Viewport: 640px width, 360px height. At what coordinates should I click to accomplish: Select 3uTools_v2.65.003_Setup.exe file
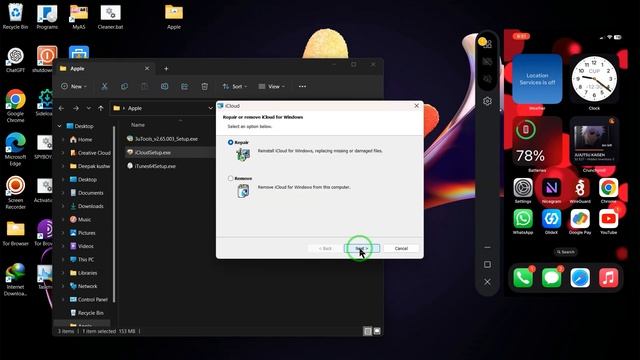(162, 139)
